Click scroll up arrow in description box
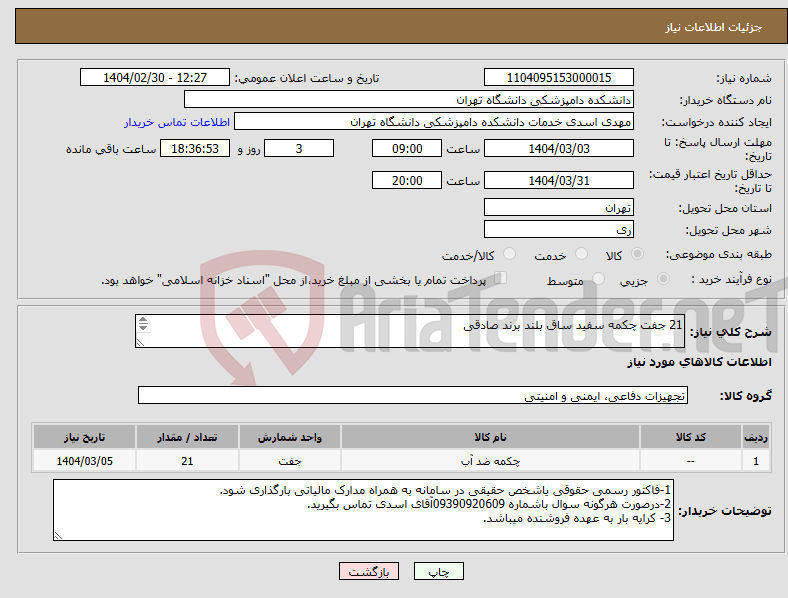Viewport: 788px width, 598px height. click(x=143, y=320)
